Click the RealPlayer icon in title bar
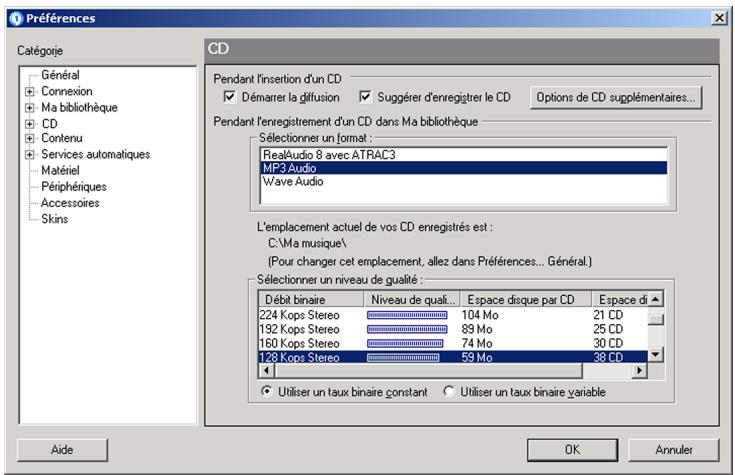735x475 pixels. [x=10, y=19]
